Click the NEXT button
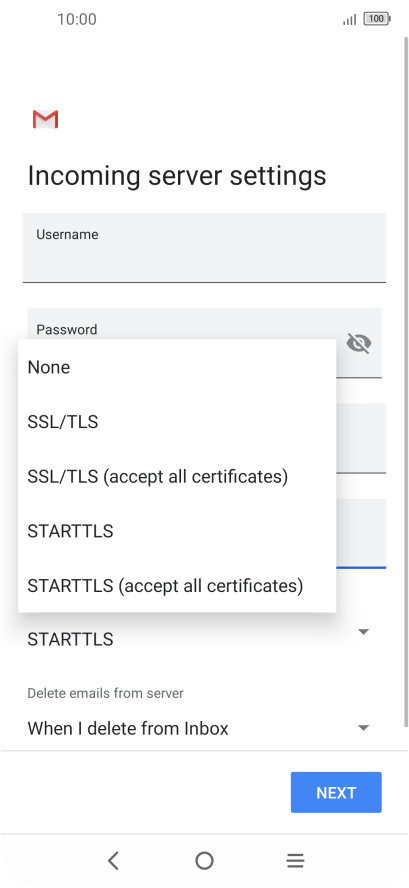409x888 pixels. [x=336, y=792]
